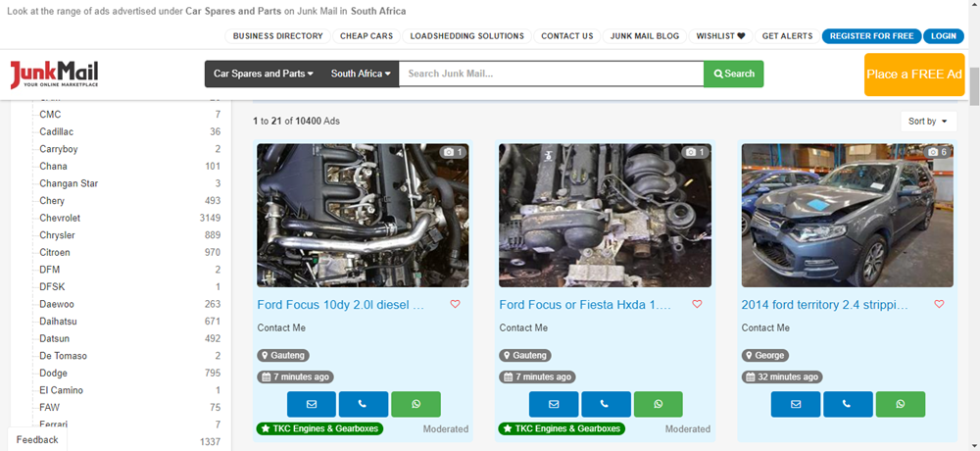Add Ford Focus or Fiesta Hxda to wishlist
Viewport: 980px width, 451px height.
(x=697, y=304)
